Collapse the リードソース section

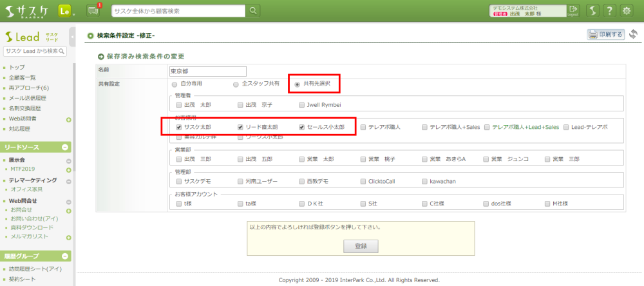(x=65, y=148)
